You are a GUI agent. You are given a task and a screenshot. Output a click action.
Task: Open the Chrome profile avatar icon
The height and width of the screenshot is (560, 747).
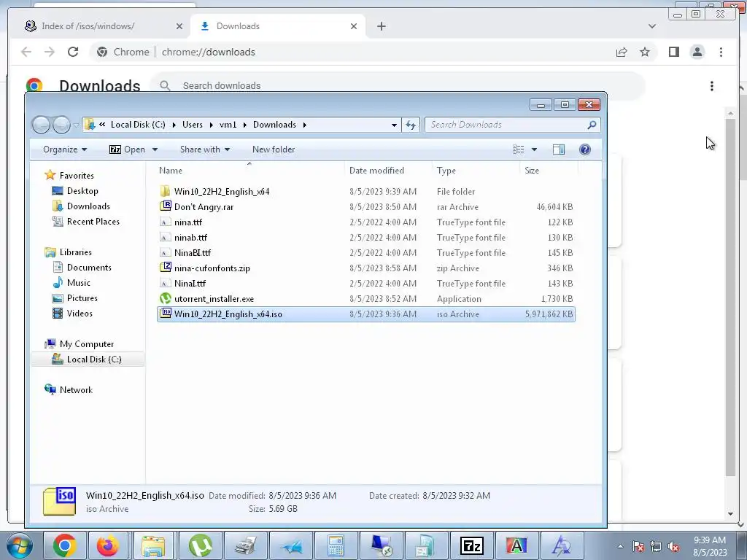pyautogui.click(x=697, y=52)
